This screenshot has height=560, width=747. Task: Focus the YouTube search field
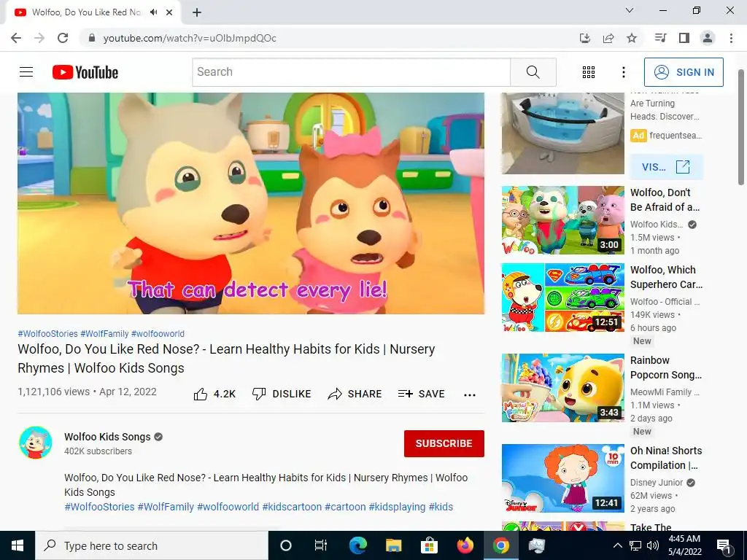click(x=351, y=72)
